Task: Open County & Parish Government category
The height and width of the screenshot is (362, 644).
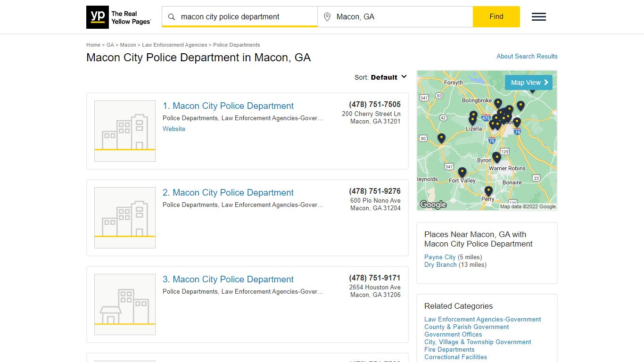Action: tap(466, 327)
